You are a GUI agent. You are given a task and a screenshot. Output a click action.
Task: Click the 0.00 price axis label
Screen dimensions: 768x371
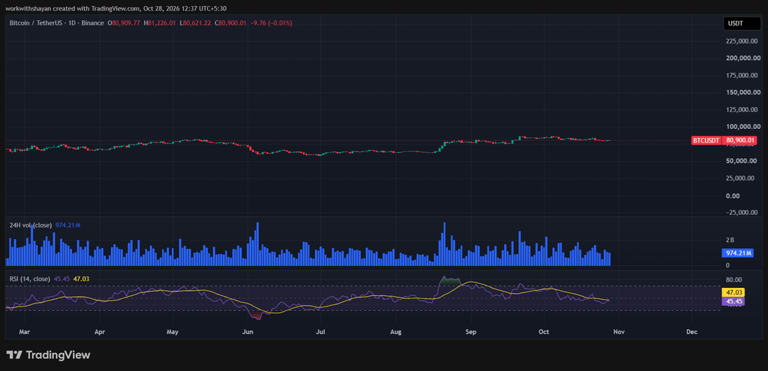[x=733, y=196]
